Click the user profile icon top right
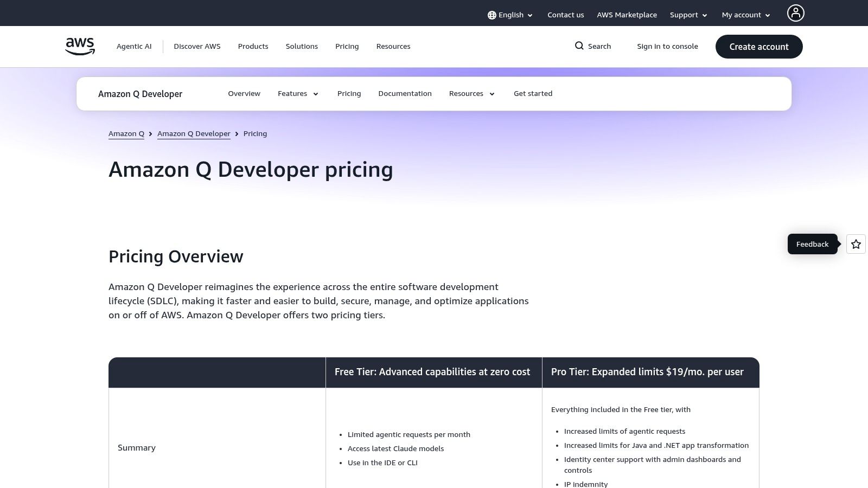Image resolution: width=868 pixels, height=488 pixels. 795,12
